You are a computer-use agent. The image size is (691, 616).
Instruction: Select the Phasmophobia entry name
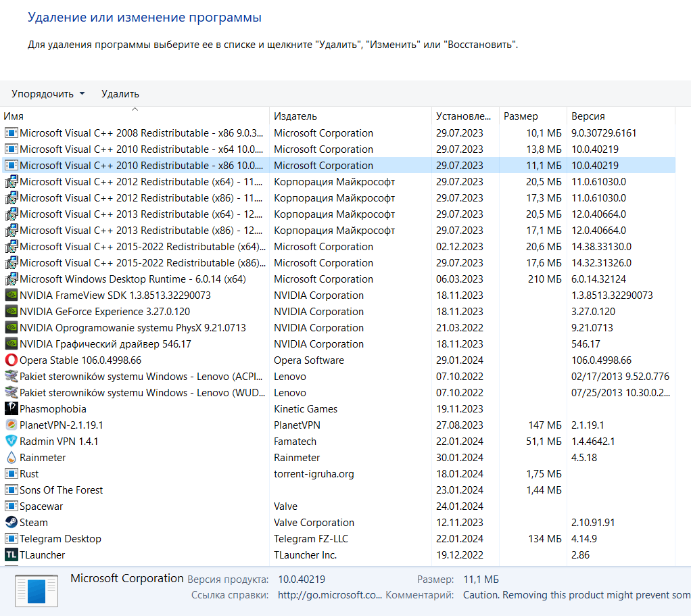[53, 409]
